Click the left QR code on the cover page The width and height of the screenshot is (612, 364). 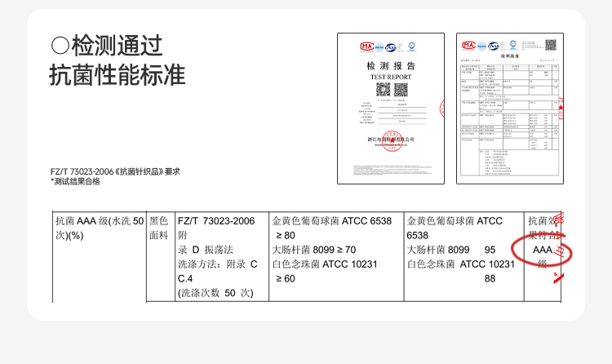(x=383, y=90)
